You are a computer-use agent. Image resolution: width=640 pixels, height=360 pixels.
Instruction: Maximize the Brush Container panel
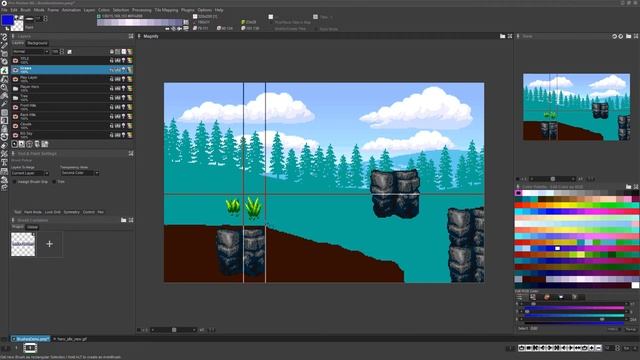click(131, 220)
